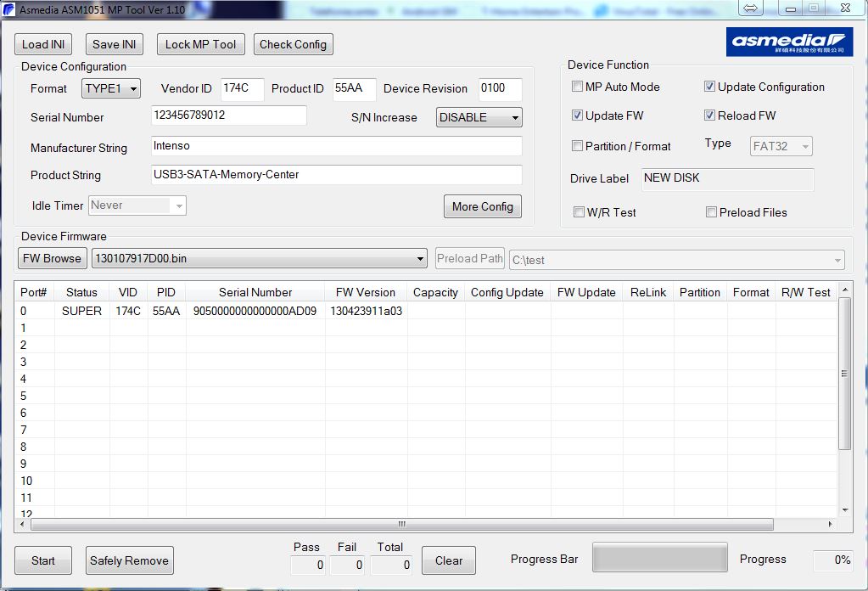Screen dimensions: 868x591
Task: Click the FW Version column header
Action: pyautogui.click(x=366, y=292)
